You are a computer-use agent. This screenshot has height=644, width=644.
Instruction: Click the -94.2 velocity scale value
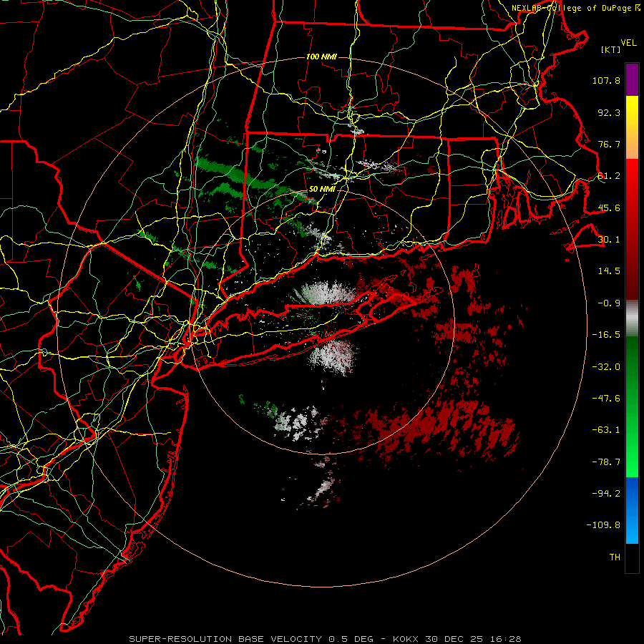606,494
